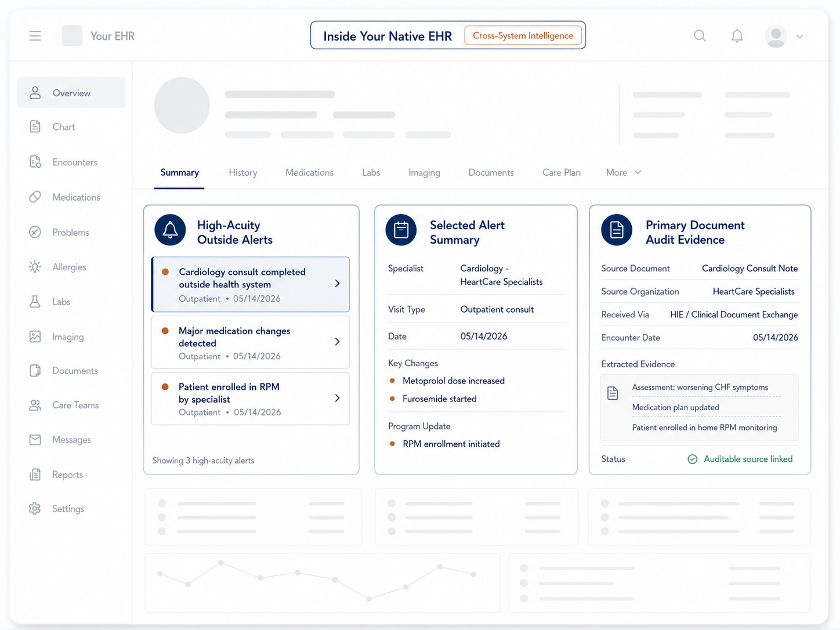This screenshot has width=840, height=630.
Task: Click the user avatar in header
Action: pyautogui.click(x=776, y=36)
